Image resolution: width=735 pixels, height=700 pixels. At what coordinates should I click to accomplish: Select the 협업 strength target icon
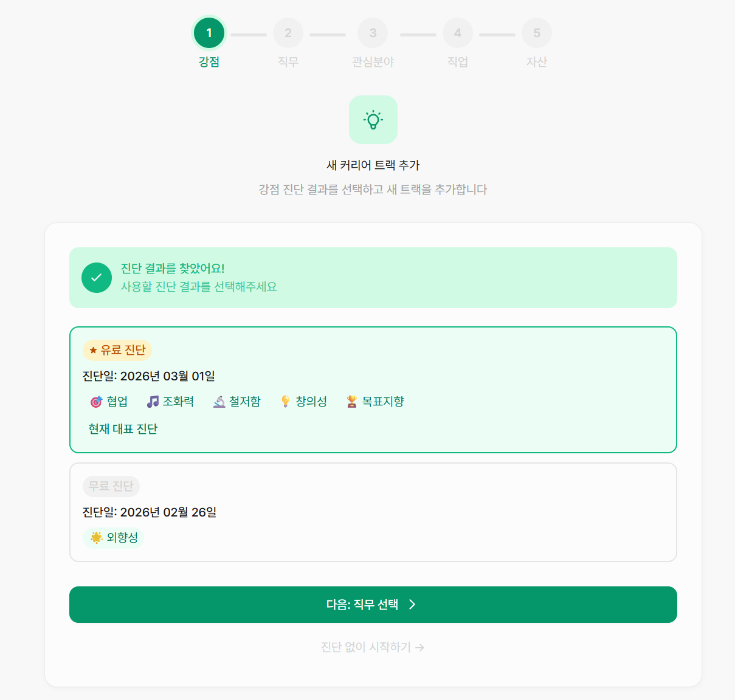(x=95, y=401)
